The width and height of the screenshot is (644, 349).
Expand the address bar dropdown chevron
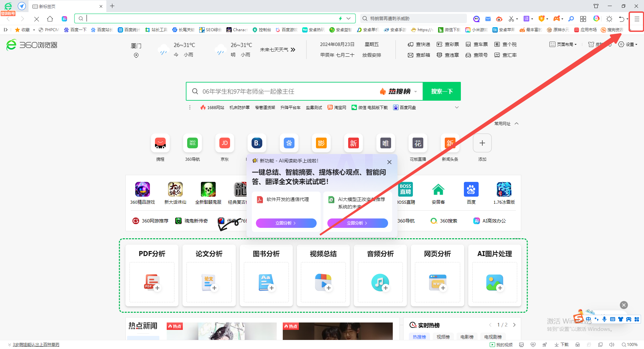pyautogui.click(x=349, y=18)
